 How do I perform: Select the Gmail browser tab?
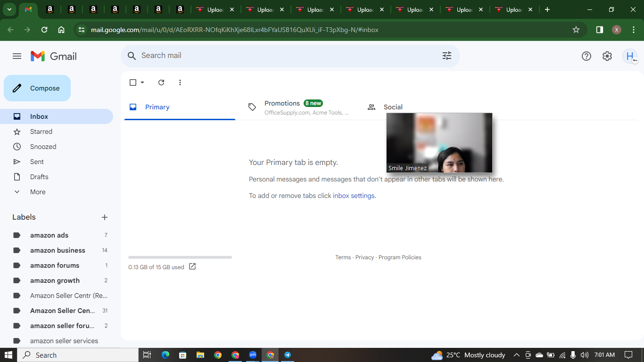[x=28, y=10]
